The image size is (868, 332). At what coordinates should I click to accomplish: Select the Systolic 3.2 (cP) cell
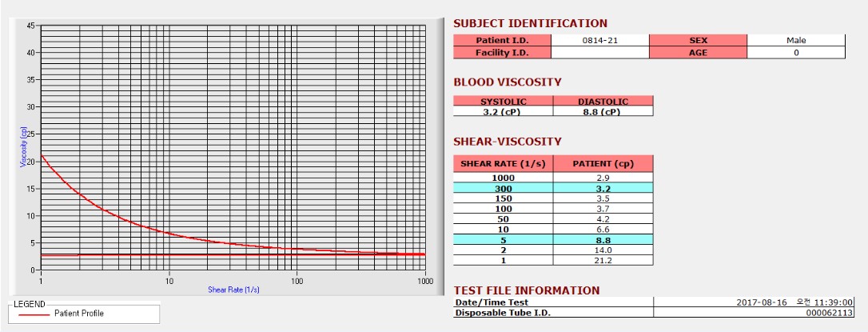click(504, 111)
